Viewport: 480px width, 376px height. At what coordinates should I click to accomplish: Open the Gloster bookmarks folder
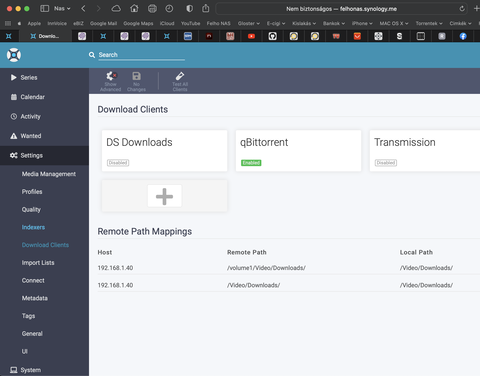click(249, 23)
